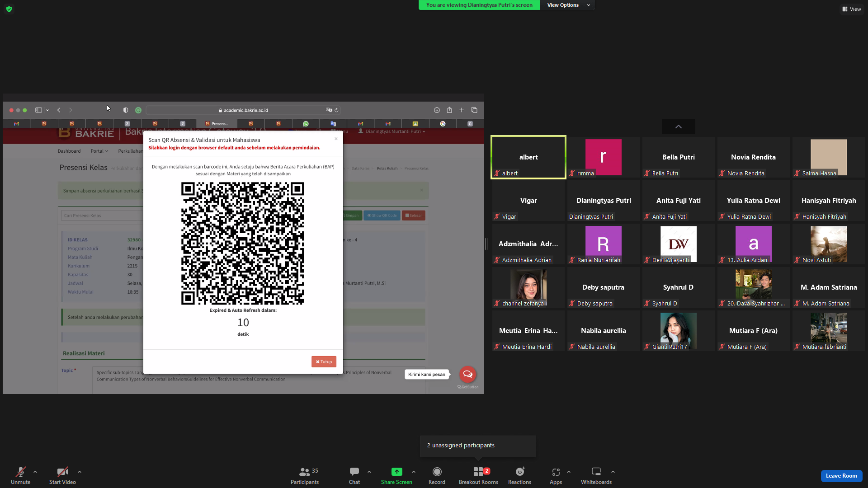
Task: Click the Cari Presensi Kelas search field
Action: tap(102, 216)
